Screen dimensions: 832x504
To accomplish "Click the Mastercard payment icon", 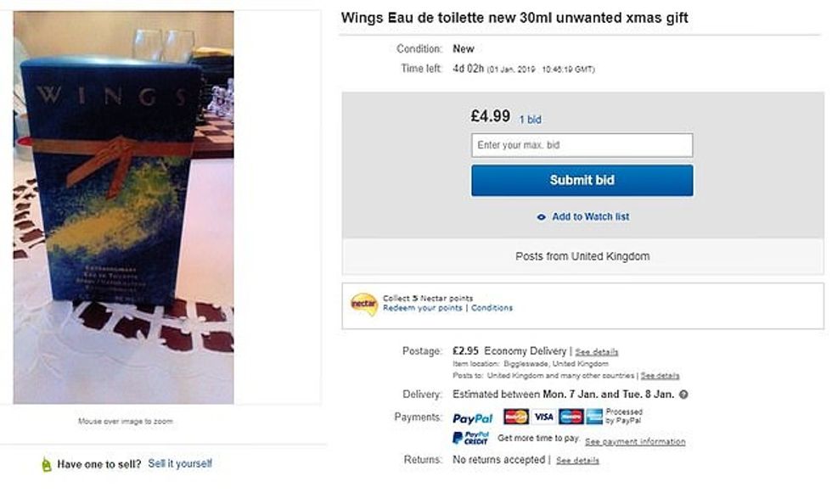I will [x=516, y=417].
